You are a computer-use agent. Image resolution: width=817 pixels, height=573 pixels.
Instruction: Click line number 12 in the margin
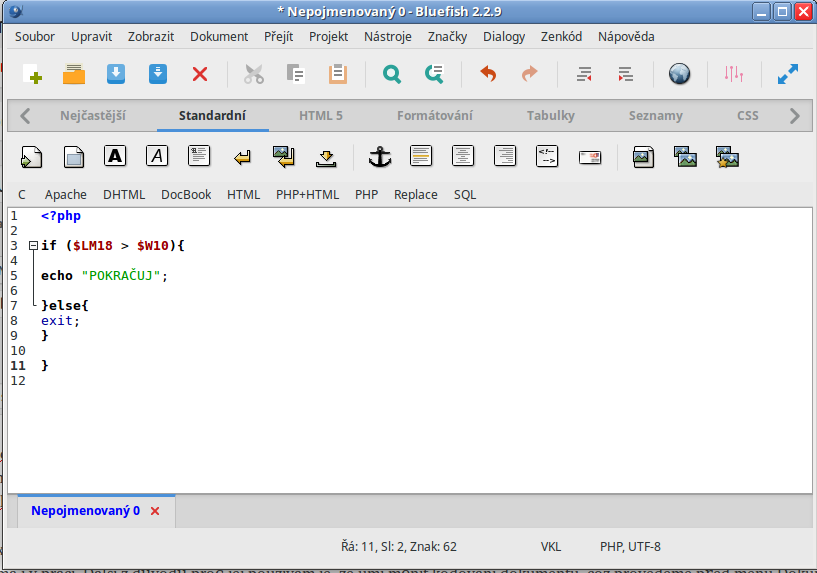[x=18, y=381]
